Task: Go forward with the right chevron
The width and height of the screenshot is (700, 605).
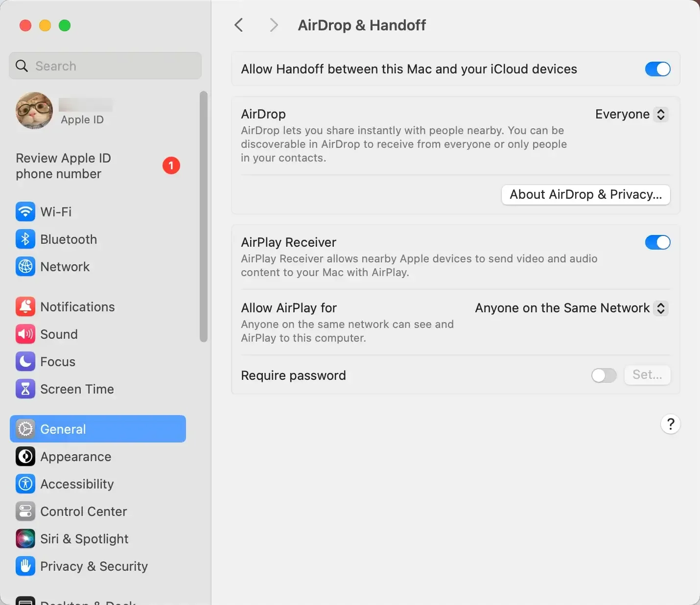Action: tap(274, 25)
